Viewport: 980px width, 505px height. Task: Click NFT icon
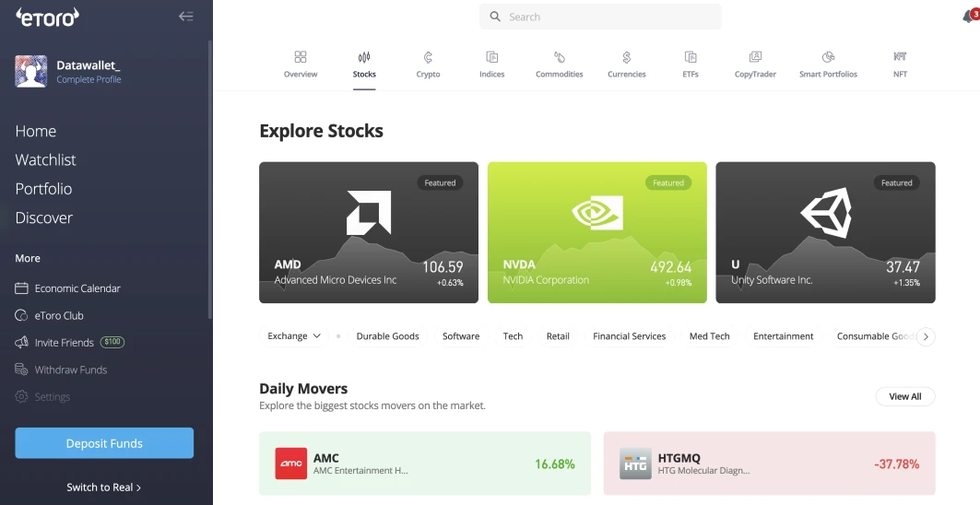[x=900, y=56]
